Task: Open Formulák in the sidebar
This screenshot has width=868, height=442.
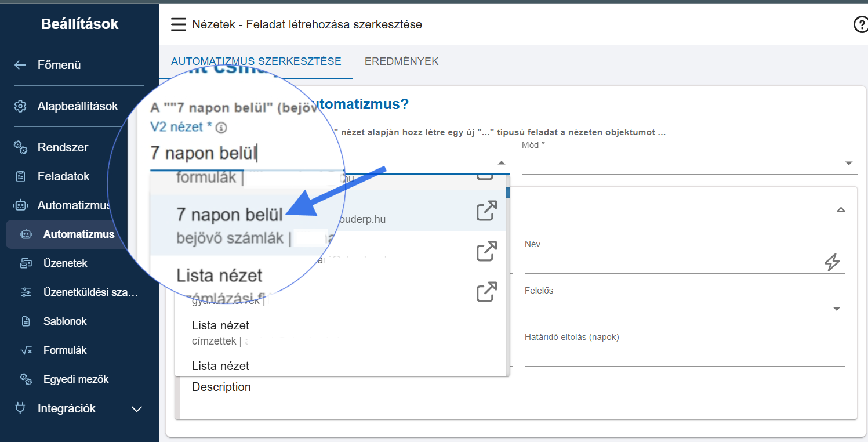Action: (65, 350)
